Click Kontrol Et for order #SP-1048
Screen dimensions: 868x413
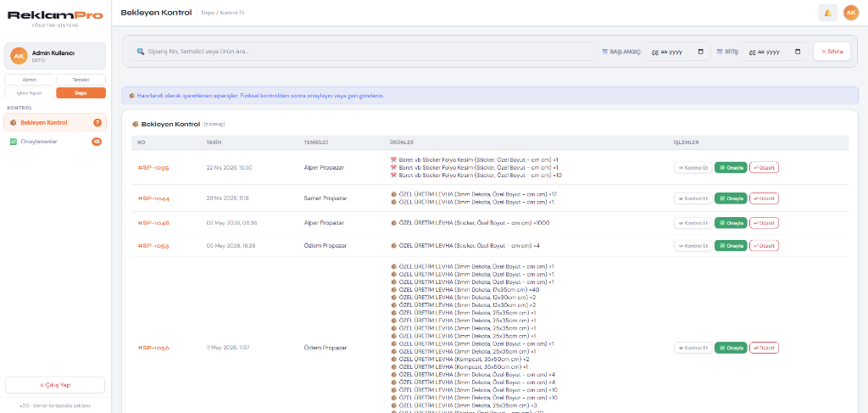point(693,223)
